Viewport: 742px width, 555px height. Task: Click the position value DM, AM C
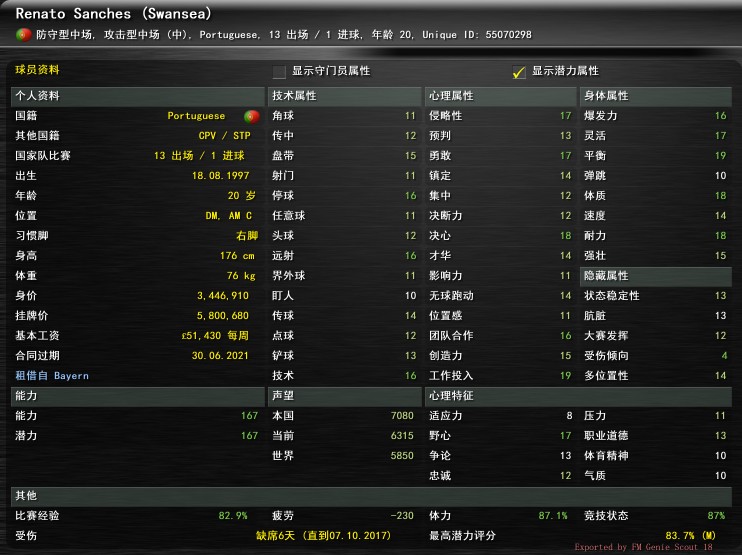pyautogui.click(x=229, y=216)
